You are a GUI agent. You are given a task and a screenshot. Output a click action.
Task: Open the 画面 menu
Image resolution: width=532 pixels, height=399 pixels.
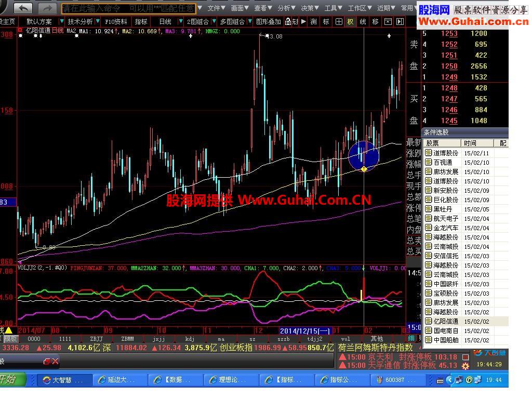point(240,8)
